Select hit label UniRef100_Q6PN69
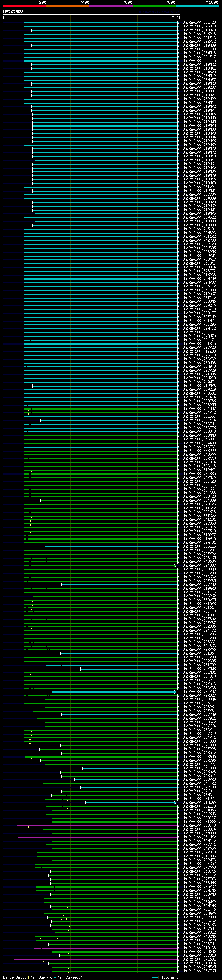Image resolution: width=222 pixels, height=980 pixels. pos(199,145)
